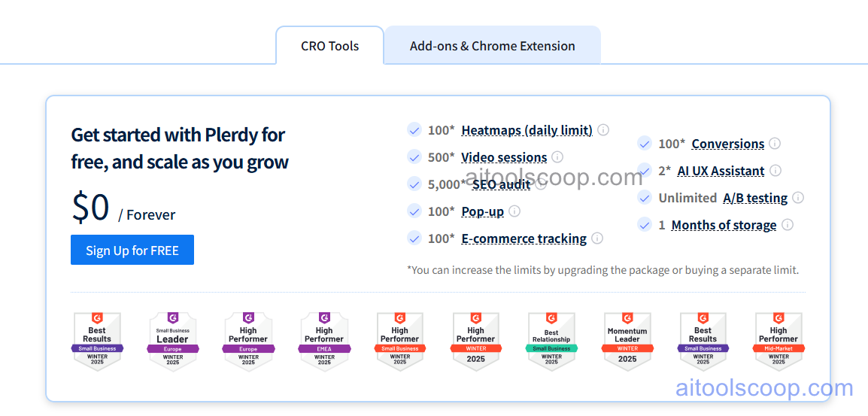Screen dimensions: 868x416
Task: Follow the A/B testing link
Action: [x=756, y=199]
